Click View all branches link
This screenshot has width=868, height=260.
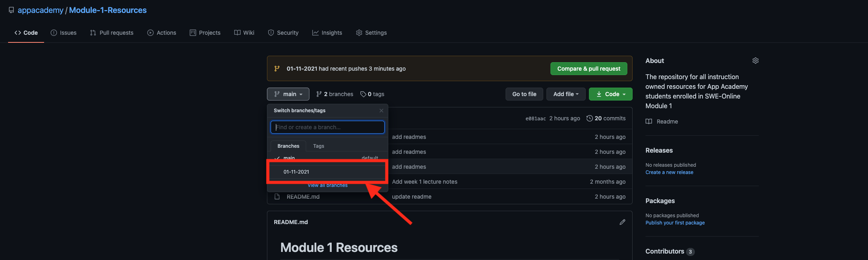click(328, 185)
